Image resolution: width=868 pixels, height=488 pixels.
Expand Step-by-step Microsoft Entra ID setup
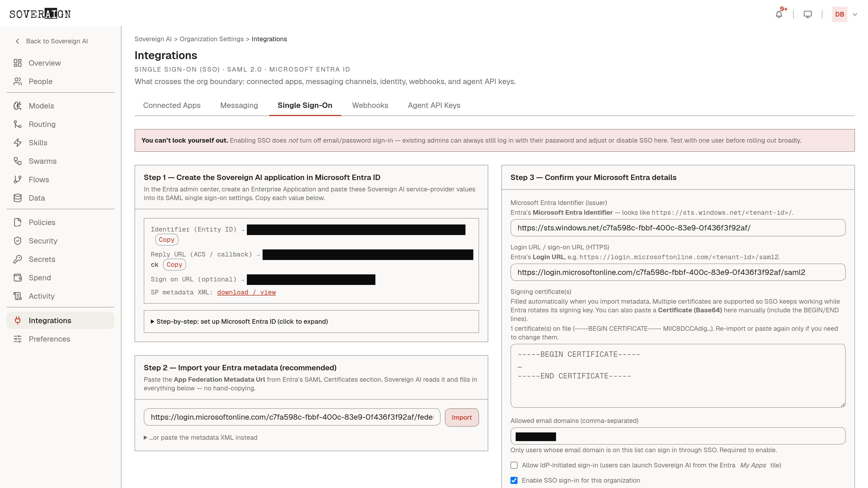pyautogui.click(x=239, y=321)
